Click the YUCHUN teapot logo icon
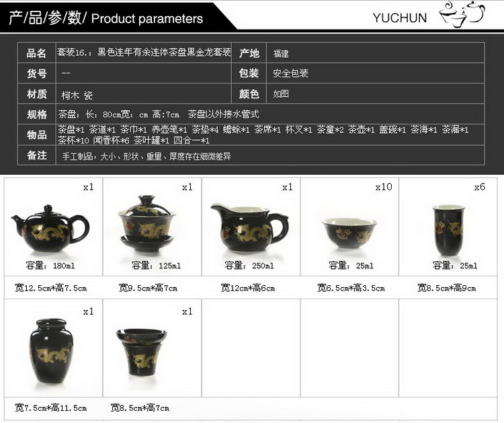The image size is (504, 423). (462, 15)
